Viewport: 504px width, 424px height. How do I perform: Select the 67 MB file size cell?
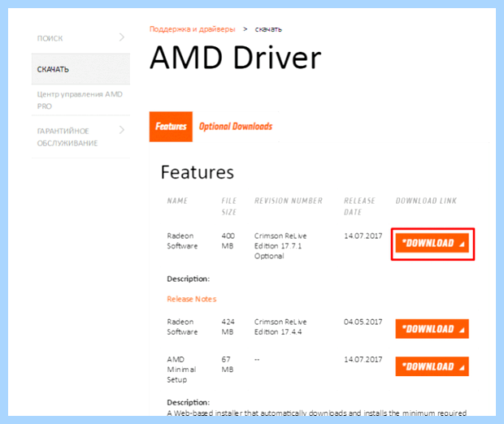[228, 365]
